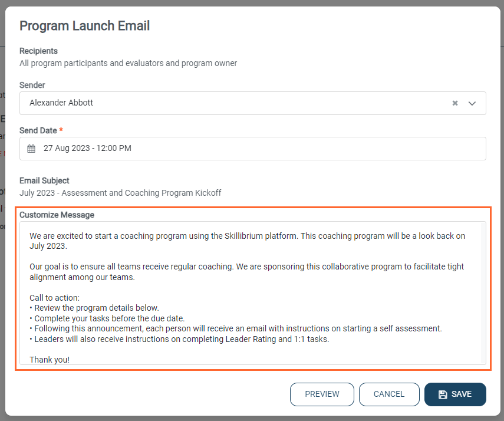Click 'Review the program details below.' bullet

click(x=94, y=308)
